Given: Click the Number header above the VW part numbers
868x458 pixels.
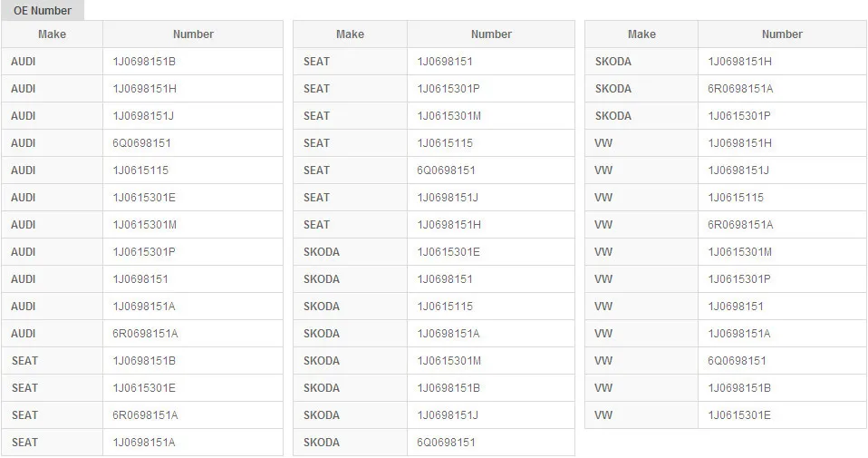Looking at the screenshot, I should pos(782,34).
